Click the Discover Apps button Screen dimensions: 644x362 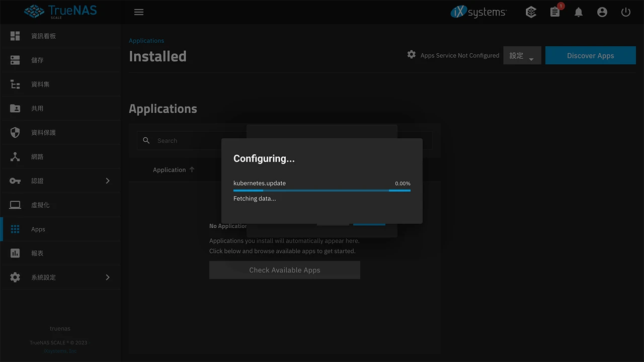point(590,56)
